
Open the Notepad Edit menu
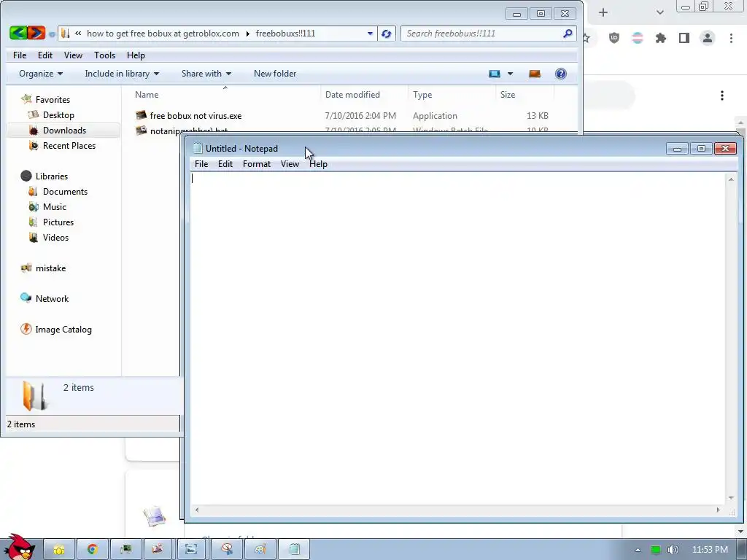point(225,164)
